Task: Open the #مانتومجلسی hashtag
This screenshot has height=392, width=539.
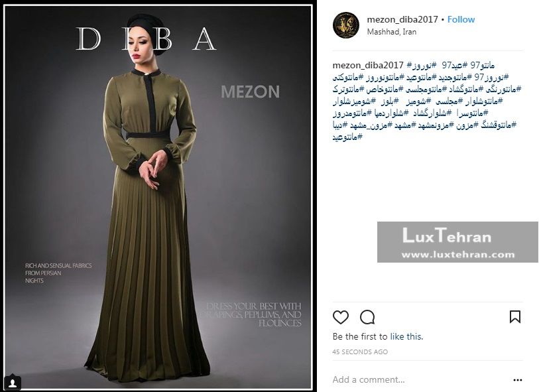Action: 423,89
